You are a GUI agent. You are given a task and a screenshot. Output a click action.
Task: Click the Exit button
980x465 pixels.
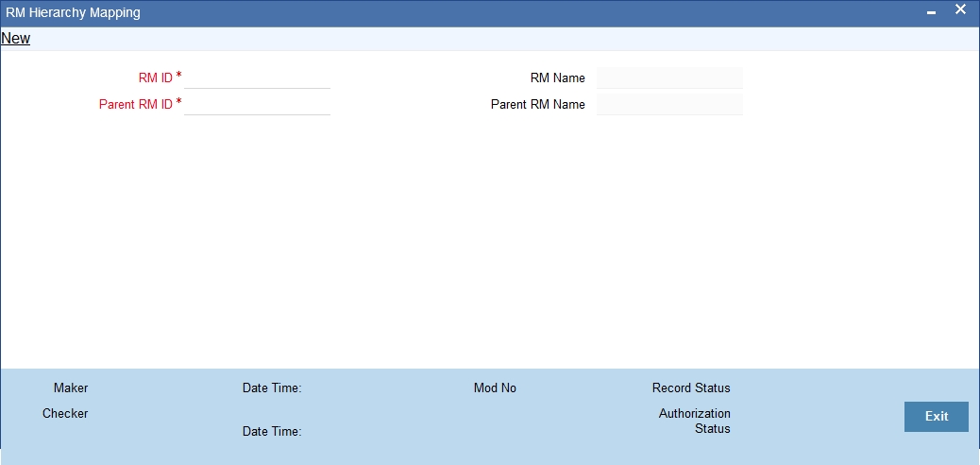click(937, 416)
